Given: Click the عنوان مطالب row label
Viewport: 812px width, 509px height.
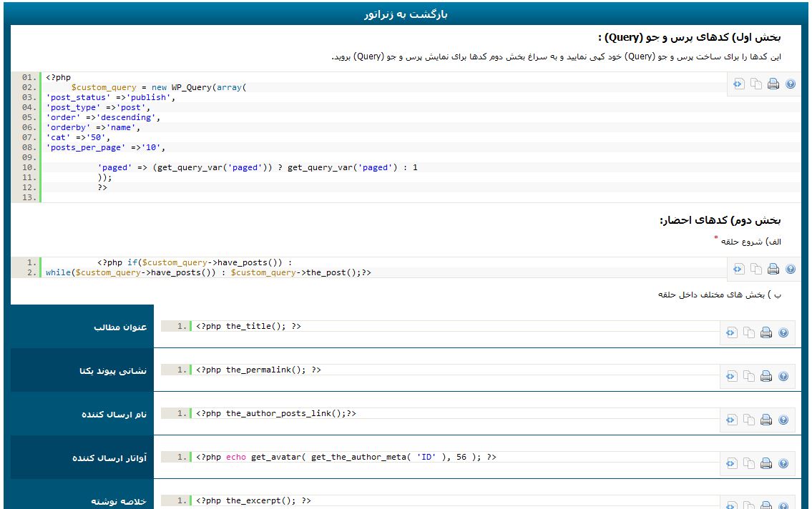Looking at the screenshot, I should point(120,327).
